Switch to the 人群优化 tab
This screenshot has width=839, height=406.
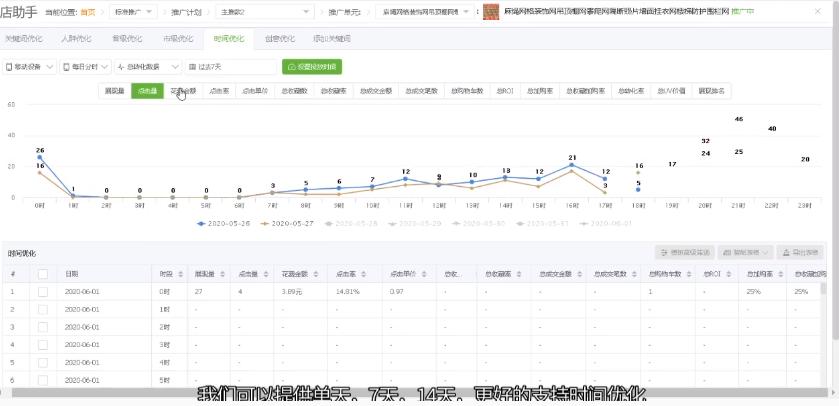(x=76, y=39)
